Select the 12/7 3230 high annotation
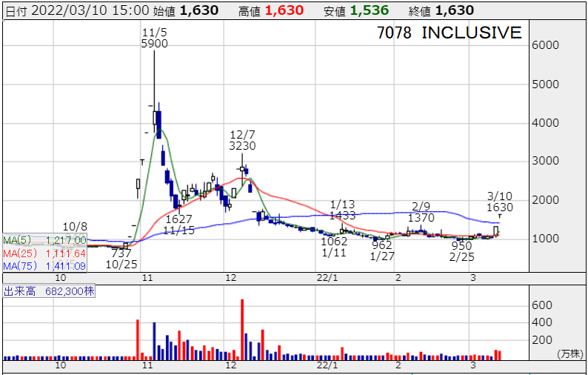The image size is (588, 375). 242,140
